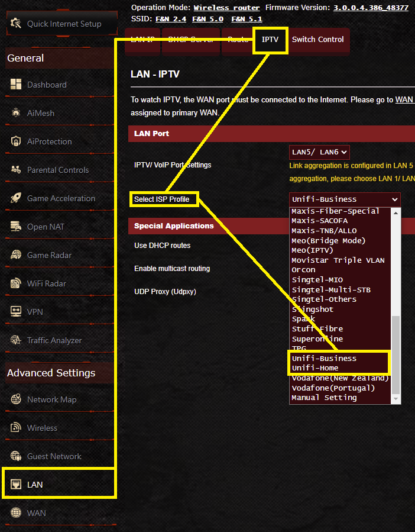Open Parental Controls icon
Screen dimensions: 415x532
pyautogui.click(x=16, y=170)
